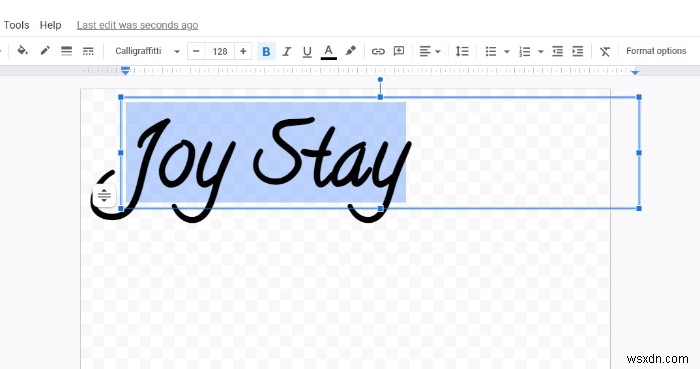Image resolution: width=700 pixels, height=369 pixels.
Task: Open the Calligraffitti font dropdown
Action: coord(147,51)
